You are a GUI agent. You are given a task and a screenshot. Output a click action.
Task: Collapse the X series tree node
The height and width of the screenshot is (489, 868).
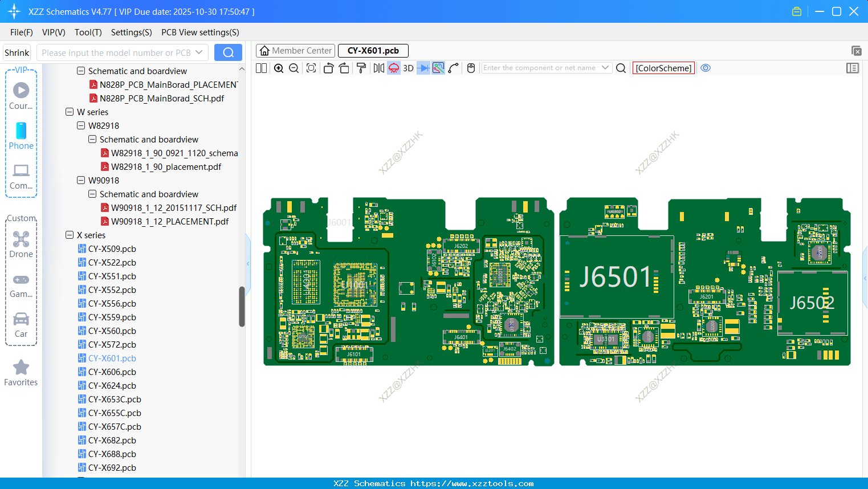tap(70, 235)
